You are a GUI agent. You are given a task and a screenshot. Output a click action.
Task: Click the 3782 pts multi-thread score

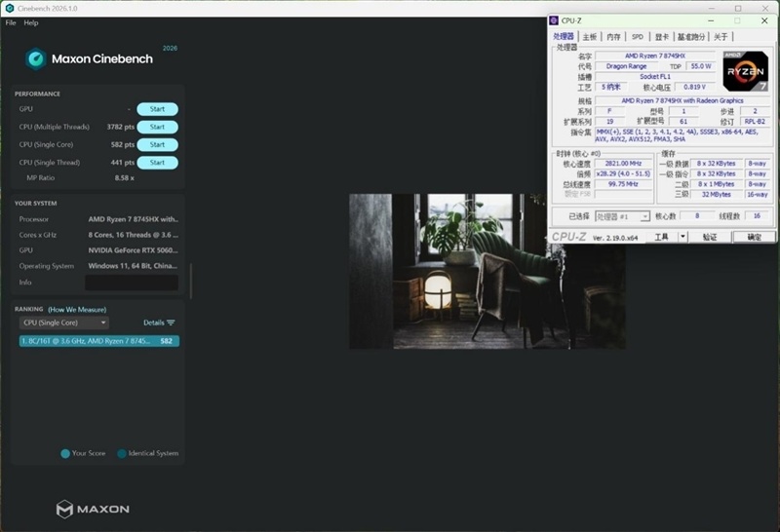click(121, 127)
